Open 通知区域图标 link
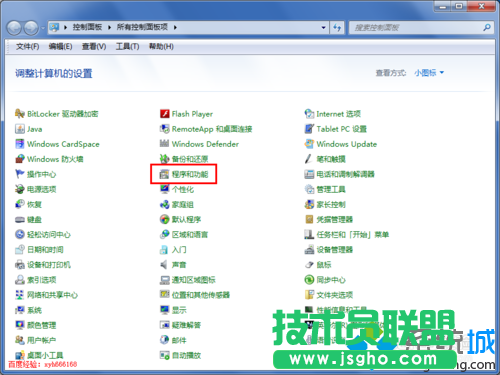Image resolution: width=500 pixels, height=375 pixels. pos(194,280)
